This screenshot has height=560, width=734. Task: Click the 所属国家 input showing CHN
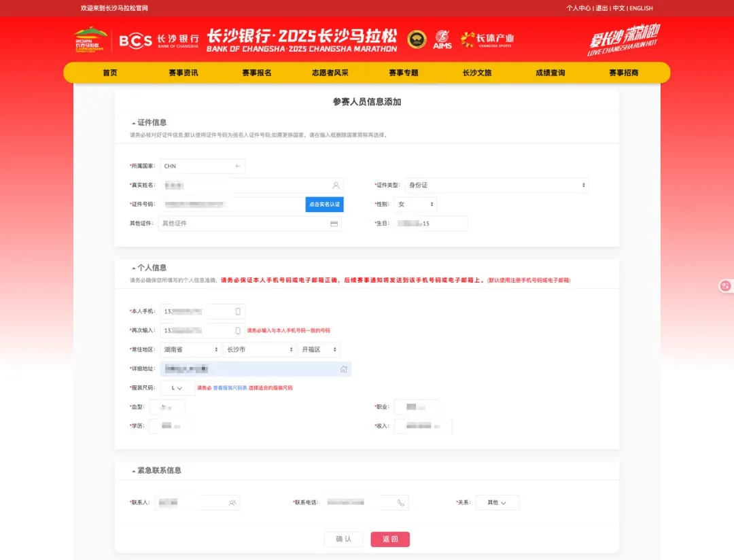click(x=203, y=167)
